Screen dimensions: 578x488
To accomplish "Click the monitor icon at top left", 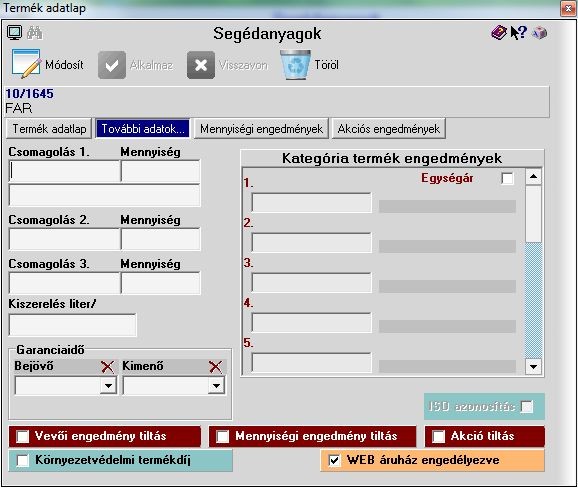I will (x=14, y=33).
